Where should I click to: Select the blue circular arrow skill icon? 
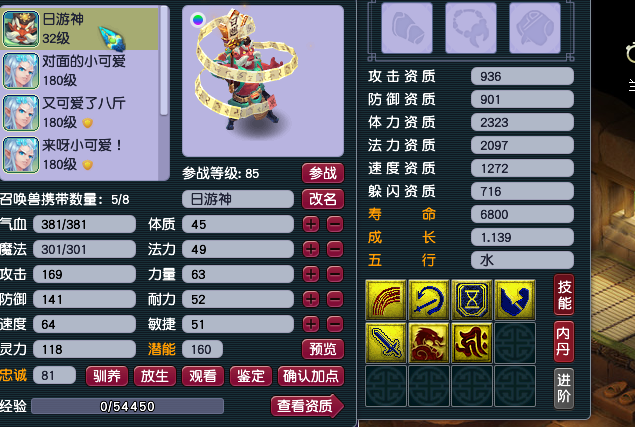429,300
